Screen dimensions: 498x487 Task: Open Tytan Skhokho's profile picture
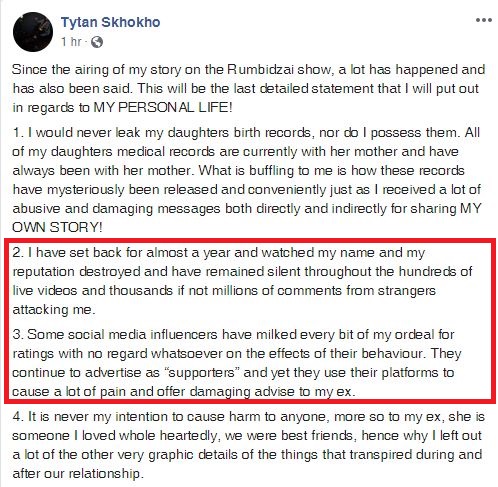(33, 32)
